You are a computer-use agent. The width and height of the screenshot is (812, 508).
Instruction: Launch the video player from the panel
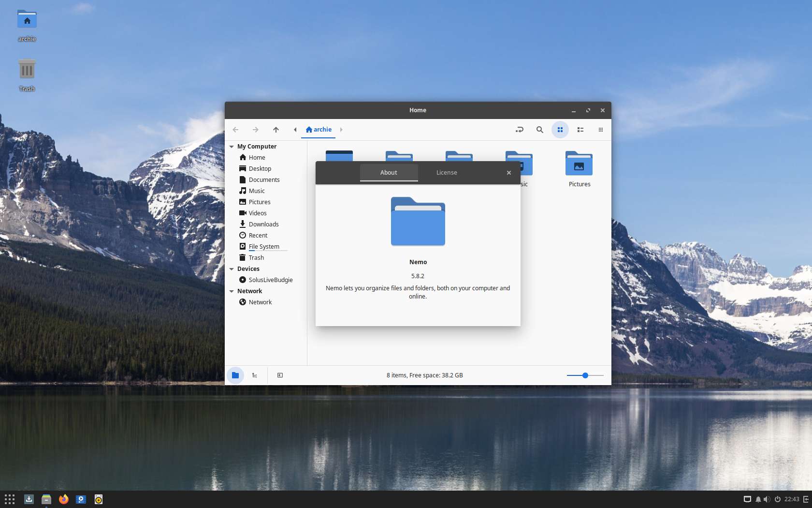click(x=81, y=499)
